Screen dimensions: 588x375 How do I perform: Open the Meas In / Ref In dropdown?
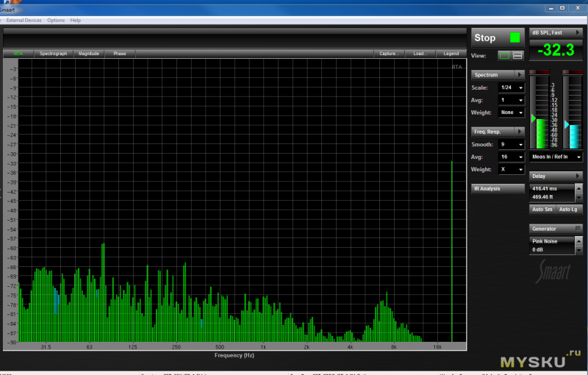pyautogui.click(x=556, y=157)
